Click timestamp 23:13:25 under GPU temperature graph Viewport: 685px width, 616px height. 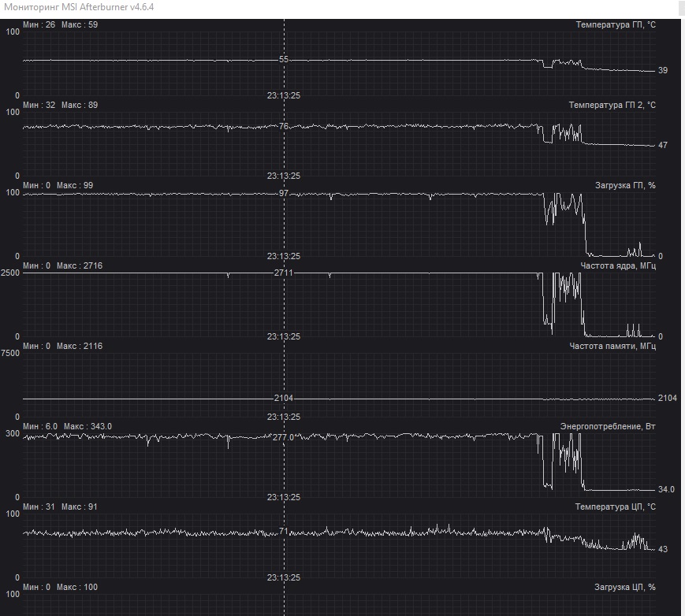click(x=284, y=95)
